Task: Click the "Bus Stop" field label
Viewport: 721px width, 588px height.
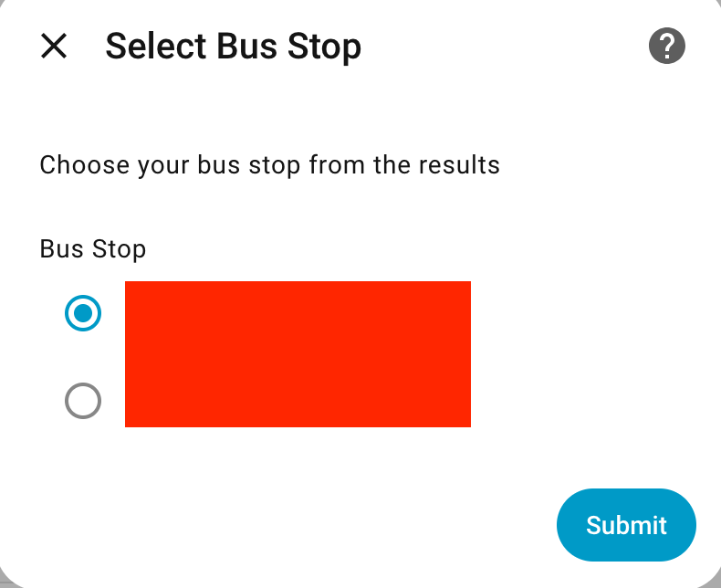Action: click(93, 248)
